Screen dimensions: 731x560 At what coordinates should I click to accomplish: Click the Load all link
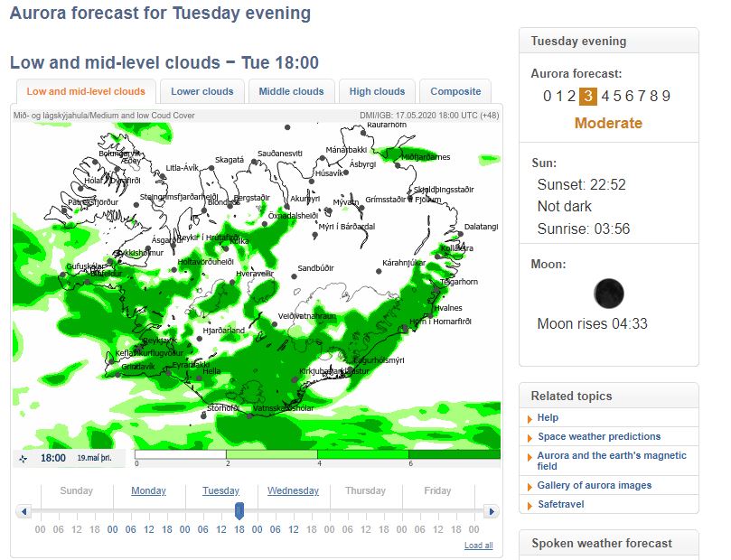pyautogui.click(x=478, y=546)
